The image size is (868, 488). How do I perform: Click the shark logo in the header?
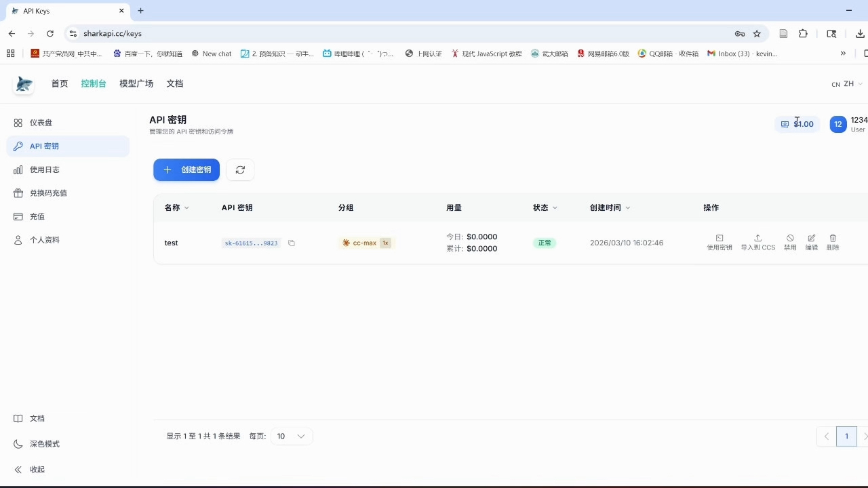tap(24, 83)
